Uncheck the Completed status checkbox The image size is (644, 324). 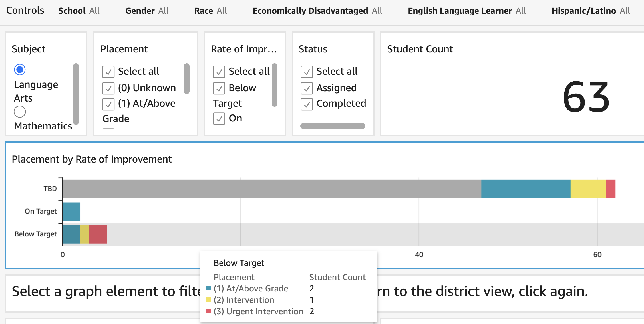pyautogui.click(x=307, y=104)
